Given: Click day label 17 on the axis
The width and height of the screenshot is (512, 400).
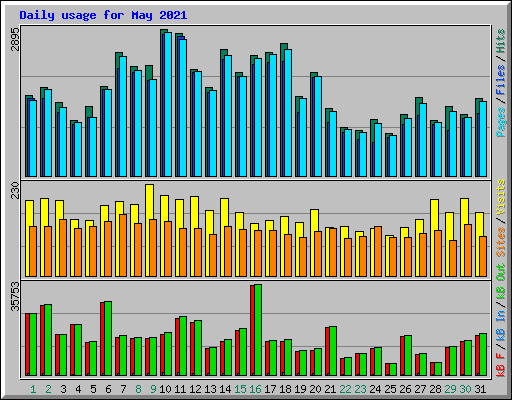Looking at the screenshot, I should click(x=270, y=389).
